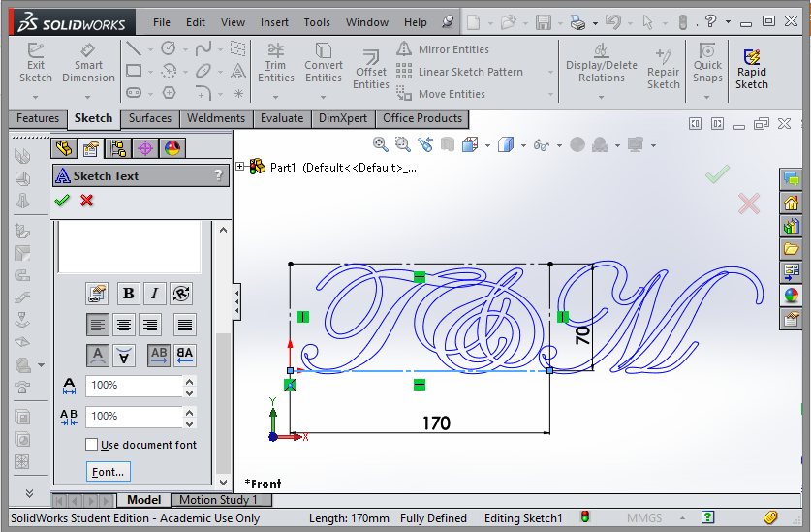
Task: Switch to Evaluate tab
Action: point(282,118)
